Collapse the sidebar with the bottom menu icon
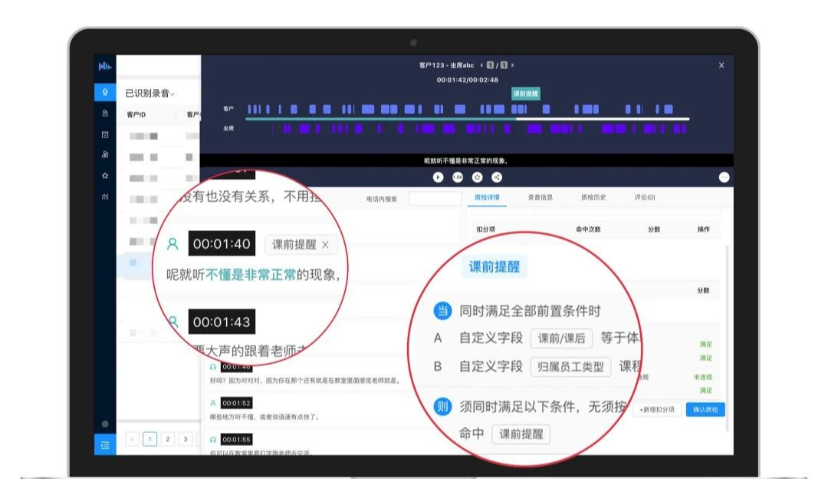 click(x=105, y=445)
